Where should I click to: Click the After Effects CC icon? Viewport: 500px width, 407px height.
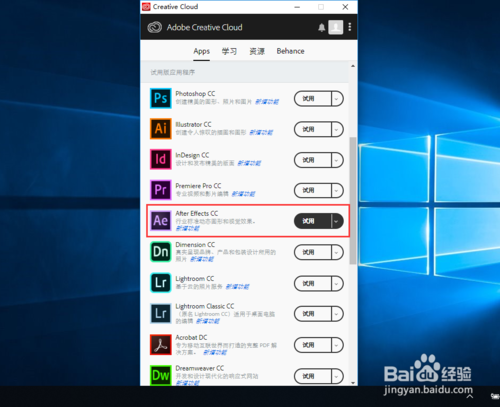pyautogui.click(x=161, y=221)
